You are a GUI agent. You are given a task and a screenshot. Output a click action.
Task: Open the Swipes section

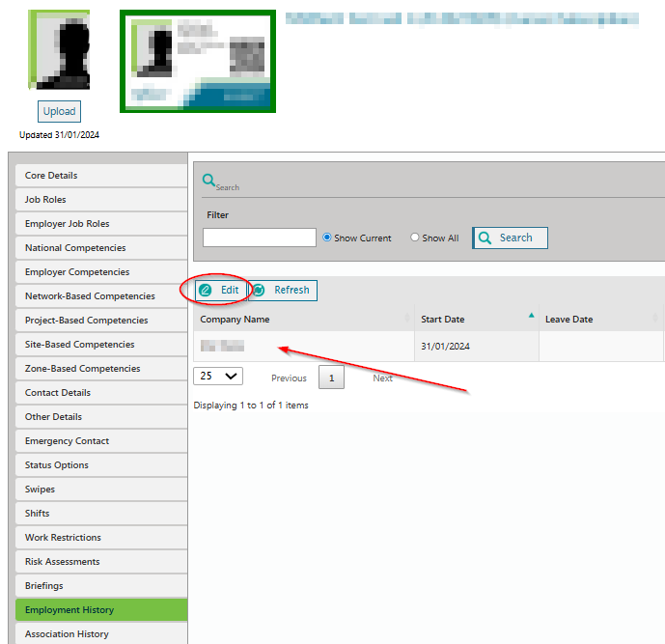(x=101, y=490)
